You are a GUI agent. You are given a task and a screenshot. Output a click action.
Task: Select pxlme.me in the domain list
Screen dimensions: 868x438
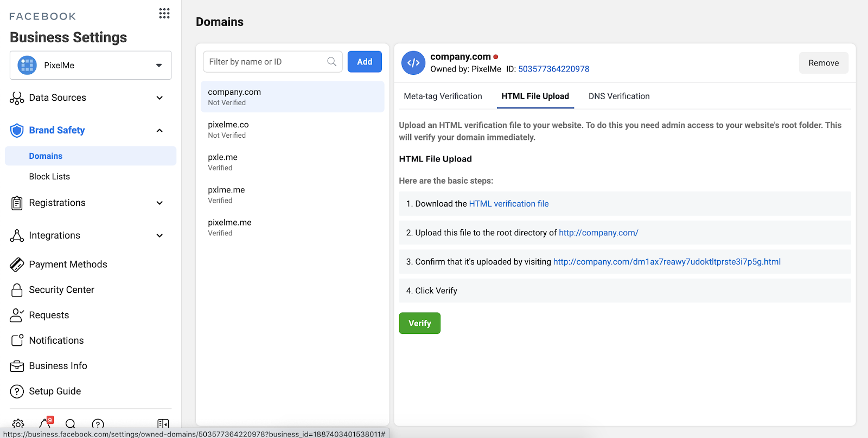click(x=292, y=195)
